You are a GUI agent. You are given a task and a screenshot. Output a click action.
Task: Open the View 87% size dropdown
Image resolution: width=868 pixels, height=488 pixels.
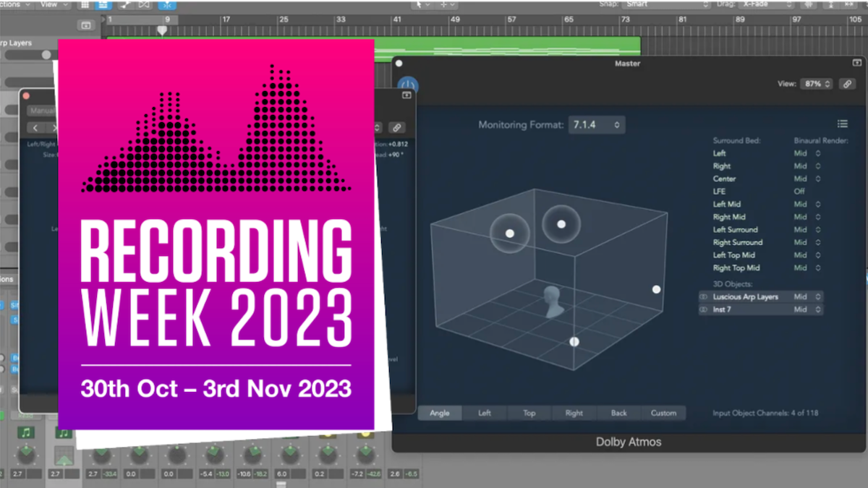point(816,84)
